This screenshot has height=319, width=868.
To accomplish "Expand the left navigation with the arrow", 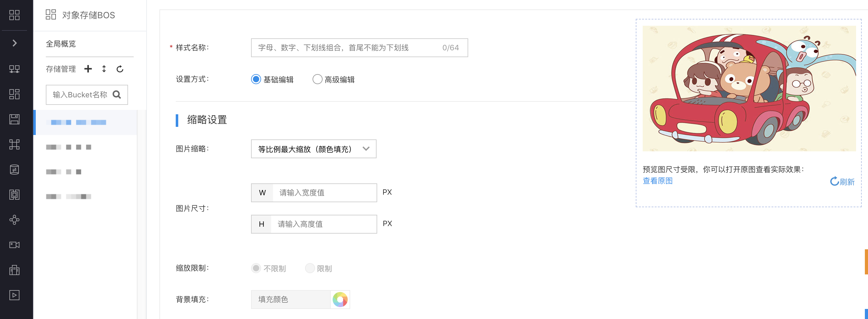I will click(14, 43).
